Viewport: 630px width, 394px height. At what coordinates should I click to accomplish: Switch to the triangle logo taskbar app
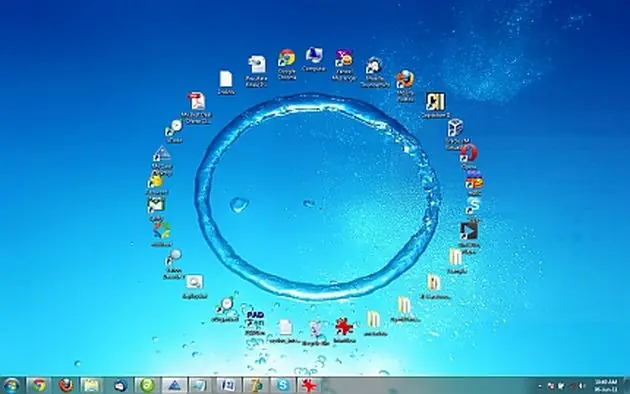(174, 386)
